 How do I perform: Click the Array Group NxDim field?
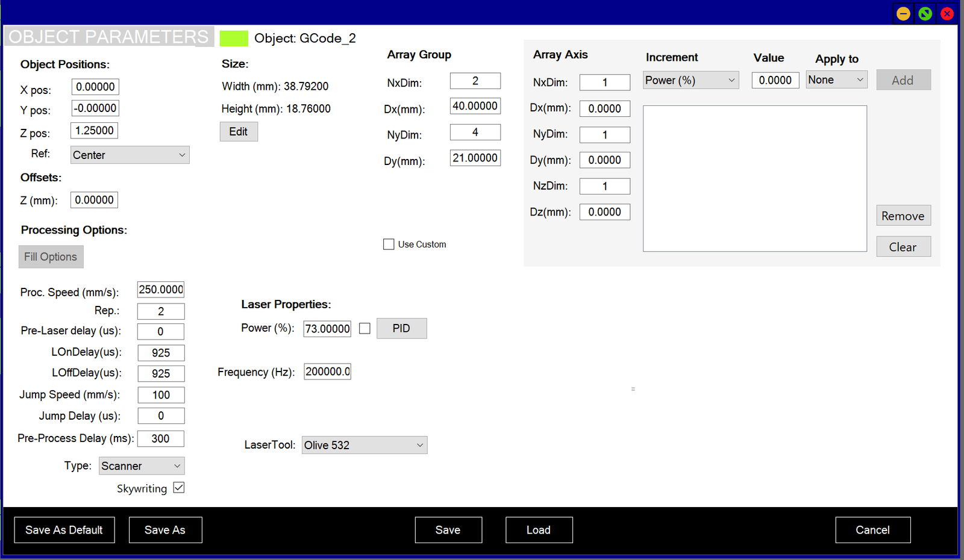pyautogui.click(x=475, y=81)
